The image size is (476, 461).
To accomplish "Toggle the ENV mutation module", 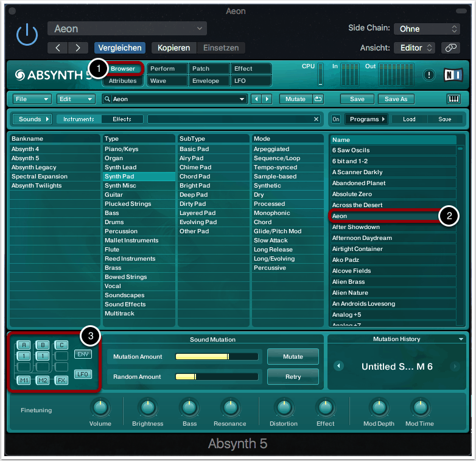I will pyautogui.click(x=83, y=354).
